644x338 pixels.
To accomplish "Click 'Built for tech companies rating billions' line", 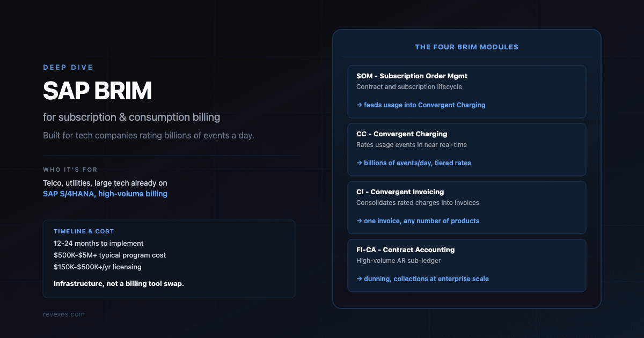I will 149,135.
